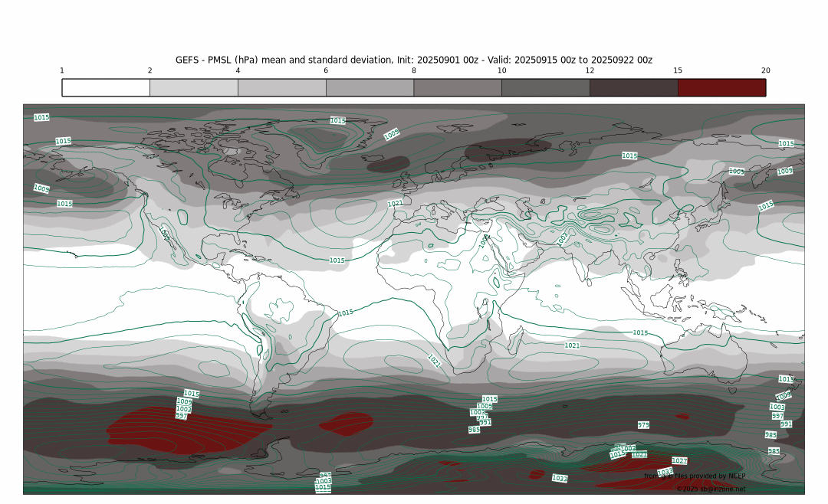Select the white 1–2 colorbar segment
Image resolution: width=828 pixels, height=504 pixels.
[106, 87]
